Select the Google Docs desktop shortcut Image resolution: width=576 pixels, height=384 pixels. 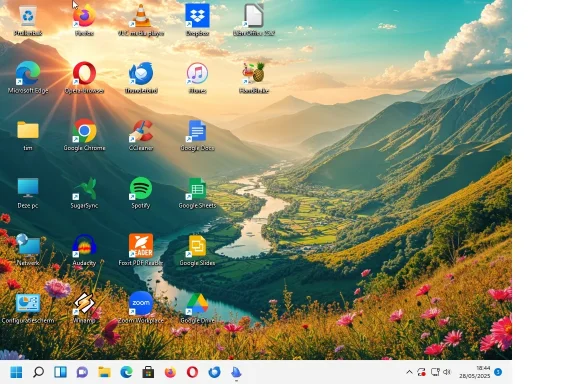point(197,135)
